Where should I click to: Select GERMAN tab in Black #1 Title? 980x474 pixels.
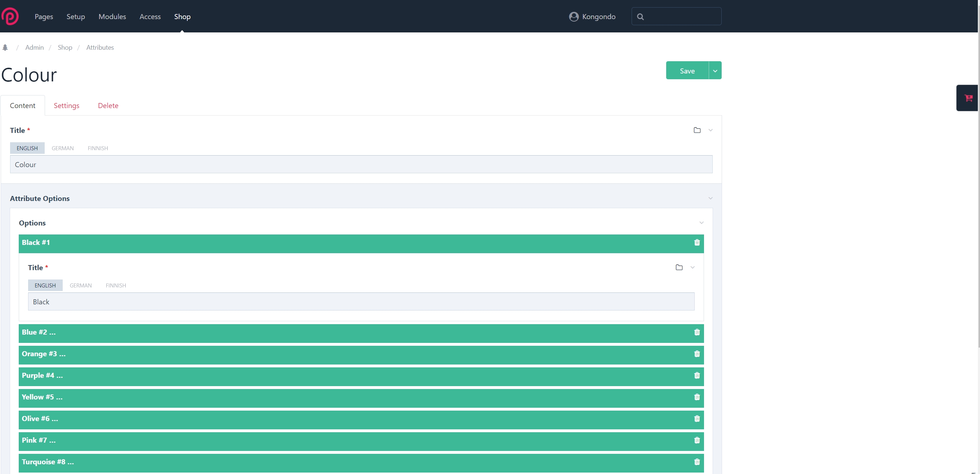[81, 285]
